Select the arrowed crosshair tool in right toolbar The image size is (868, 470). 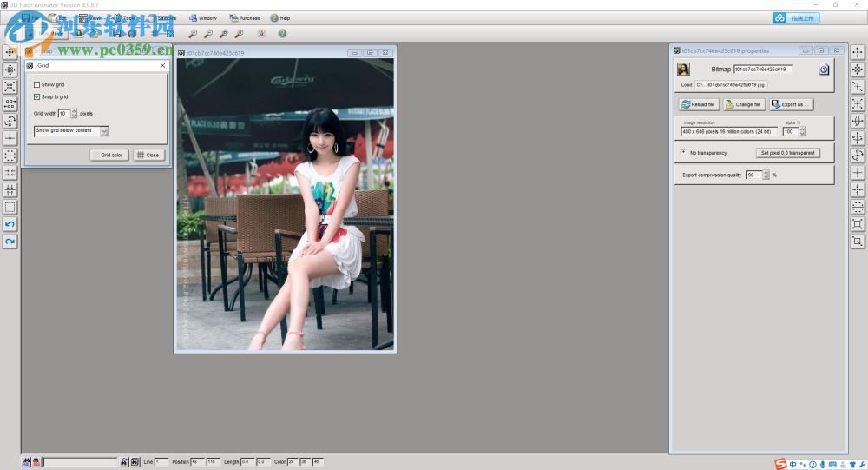tap(858, 189)
